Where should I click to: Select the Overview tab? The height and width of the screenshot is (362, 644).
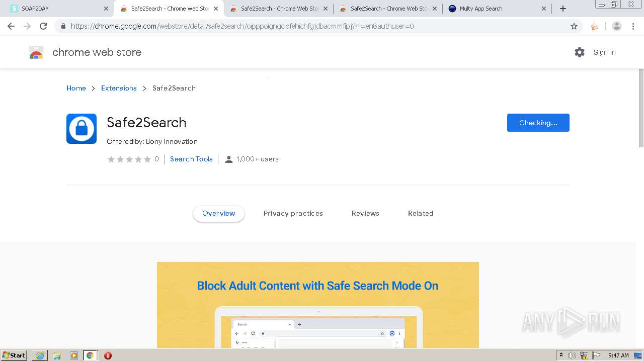coord(219,213)
